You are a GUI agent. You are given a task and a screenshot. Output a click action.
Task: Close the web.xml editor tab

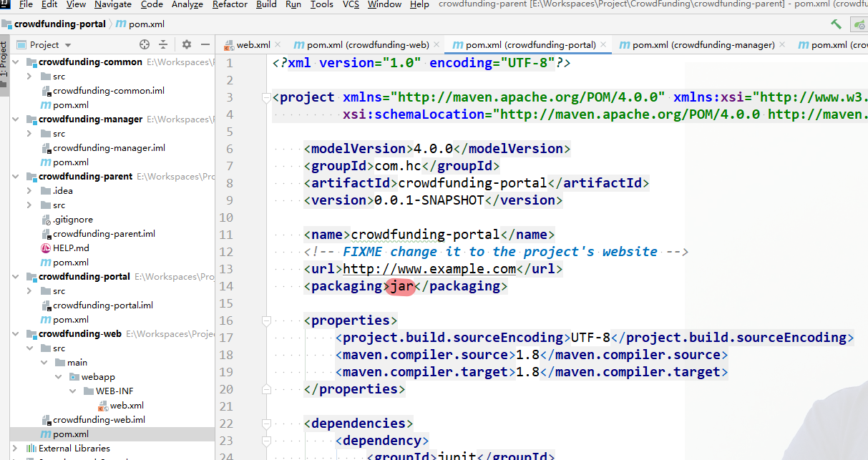tap(277, 44)
